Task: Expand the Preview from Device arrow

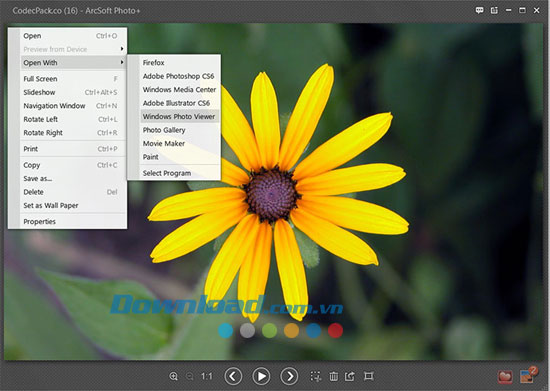Action: pos(122,49)
